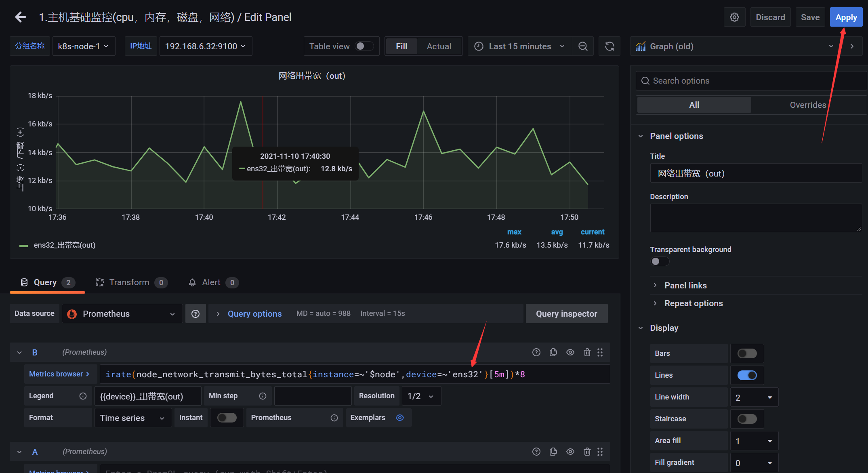Click the Legend info icon

tap(83, 396)
